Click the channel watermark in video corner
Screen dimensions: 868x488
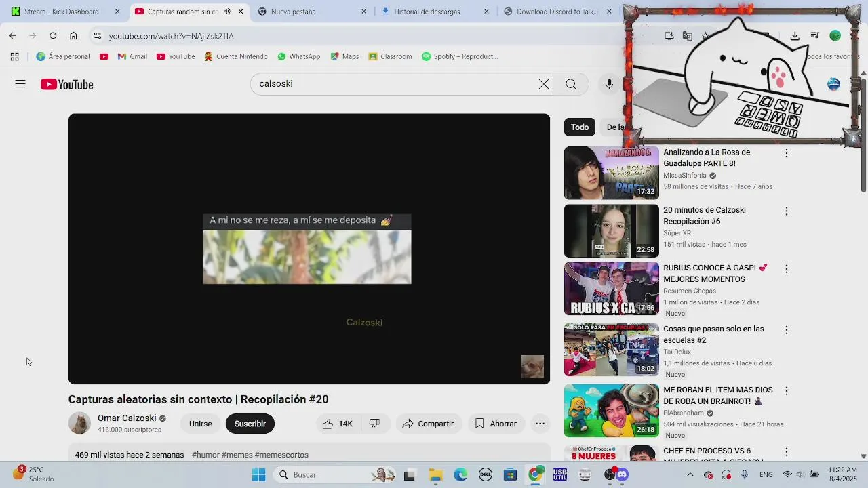(x=532, y=367)
